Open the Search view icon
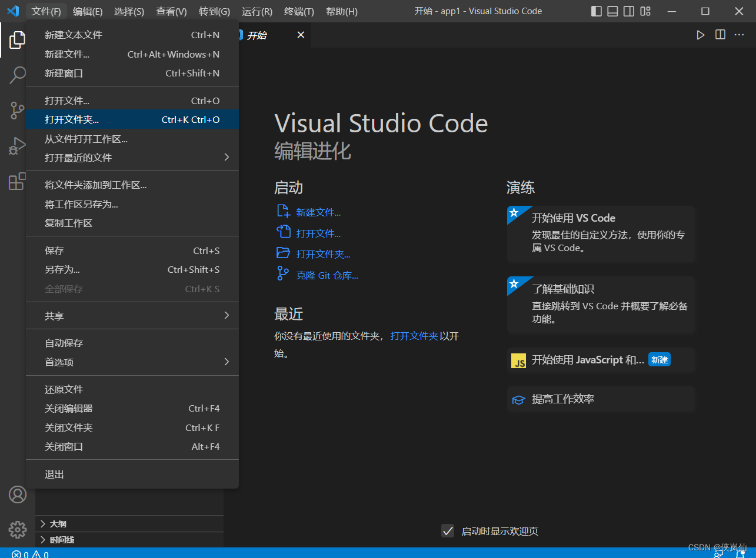The width and height of the screenshot is (756, 558). tap(17, 75)
